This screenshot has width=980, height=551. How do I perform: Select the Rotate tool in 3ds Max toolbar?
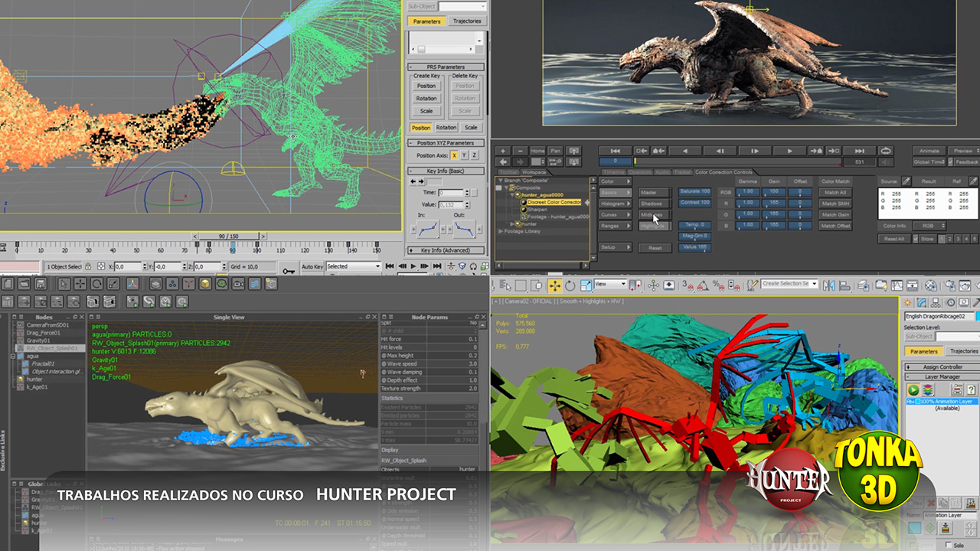(x=570, y=285)
